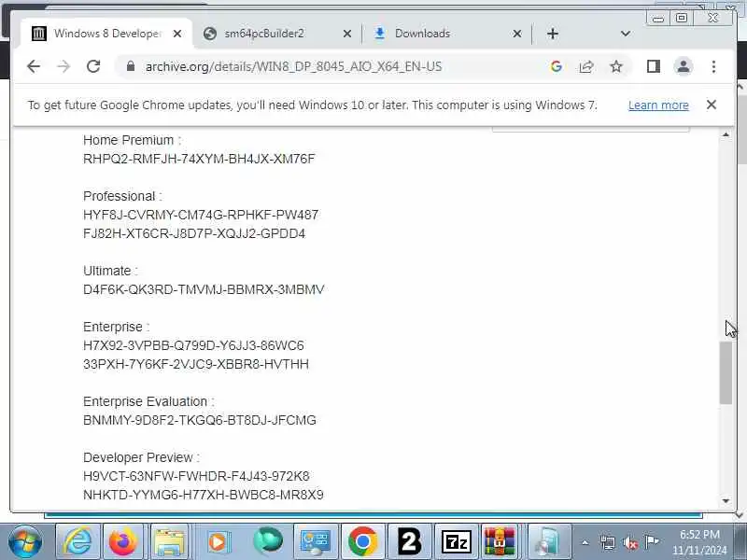Image resolution: width=747 pixels, height=560 pixels.
Task: Click the page scrollbar up arrow
Action: click(726, 134)
